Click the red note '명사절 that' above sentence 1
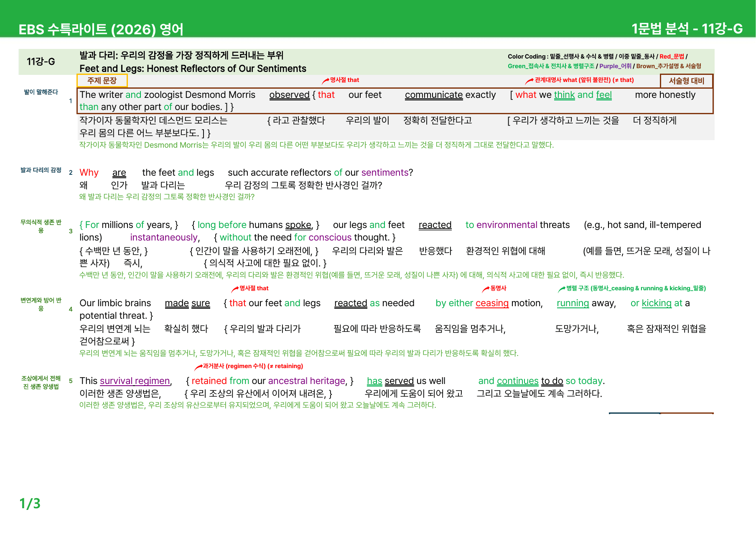This screenshot has height=535, width=756. (344, 80)
